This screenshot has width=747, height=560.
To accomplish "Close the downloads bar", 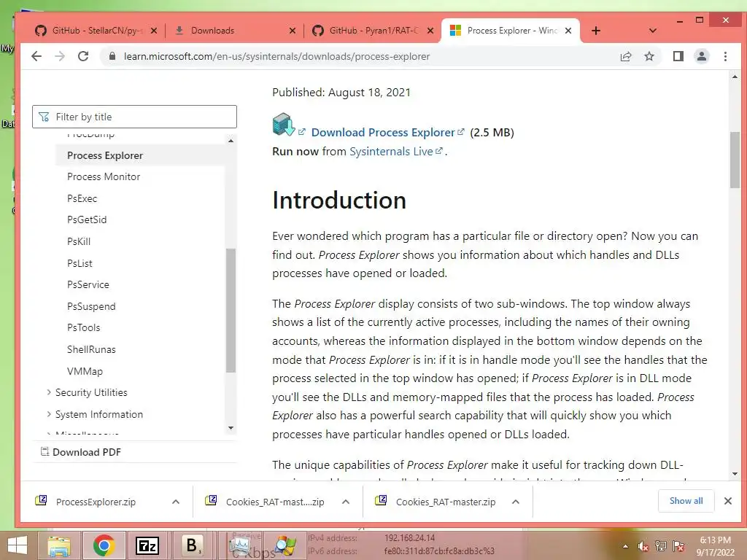I will click(727, 501).
